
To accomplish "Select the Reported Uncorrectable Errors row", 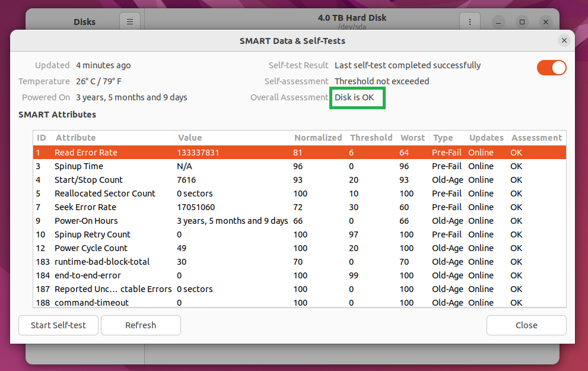I will click(300, 289).
